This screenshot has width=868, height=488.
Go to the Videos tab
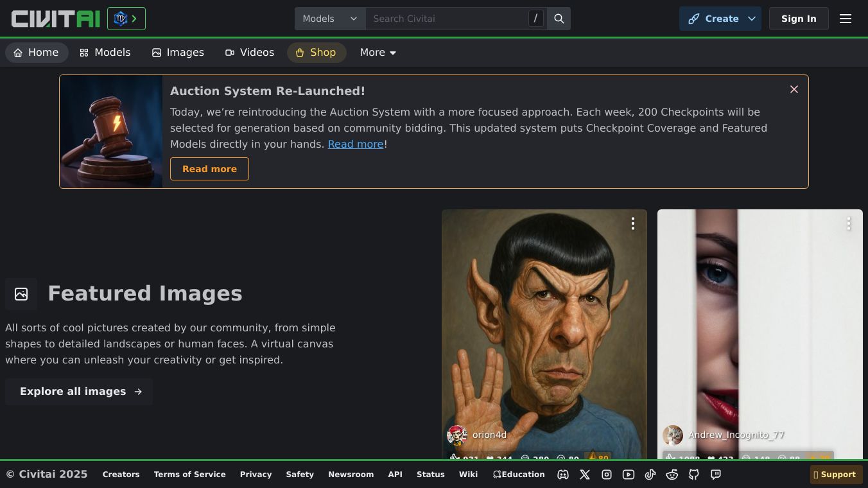click(250, 53)
